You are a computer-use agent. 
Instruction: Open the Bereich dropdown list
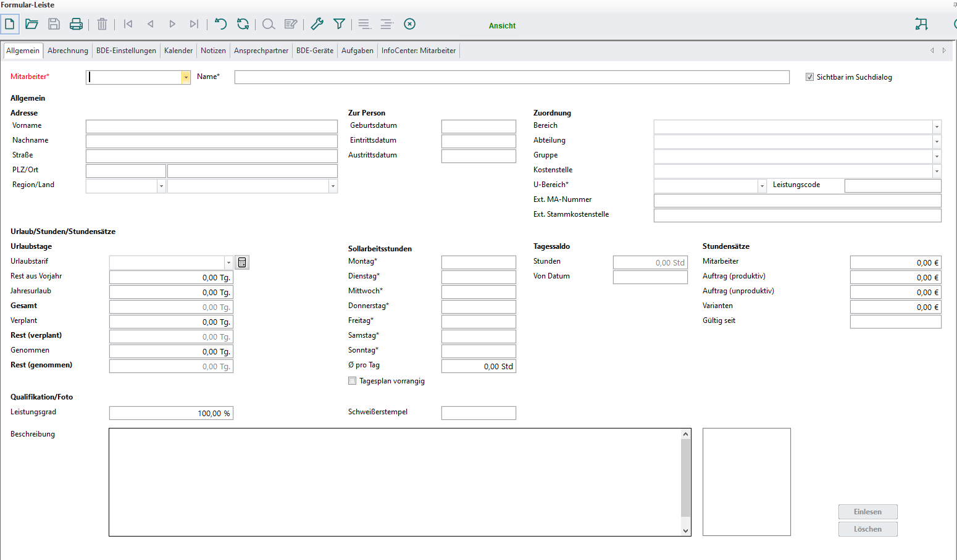click(x=937, y=127)
